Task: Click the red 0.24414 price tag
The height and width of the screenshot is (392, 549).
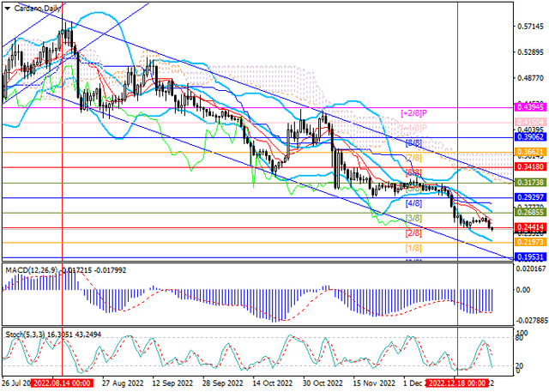Action: click(x=530, y=227)
